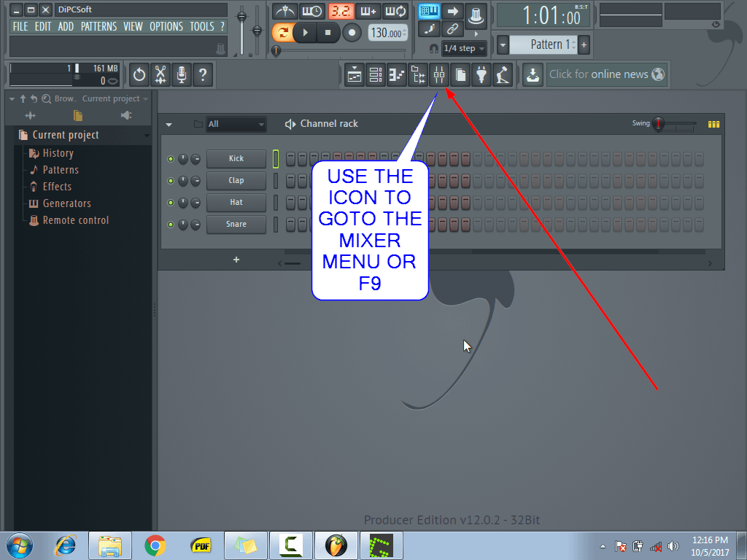Open the Mixer using its toolbar icon
Image resolution: width=747 pixels, height=560 pixels.
439,75
